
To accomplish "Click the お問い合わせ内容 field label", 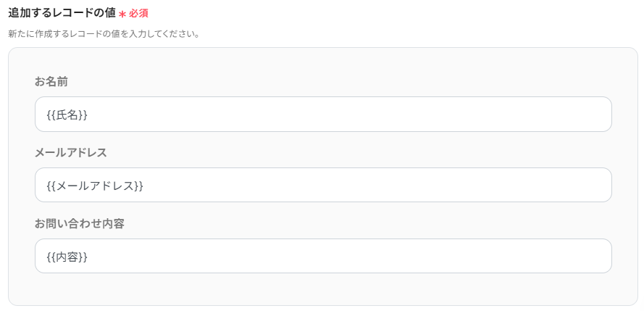I will click(x=80, y=223).
